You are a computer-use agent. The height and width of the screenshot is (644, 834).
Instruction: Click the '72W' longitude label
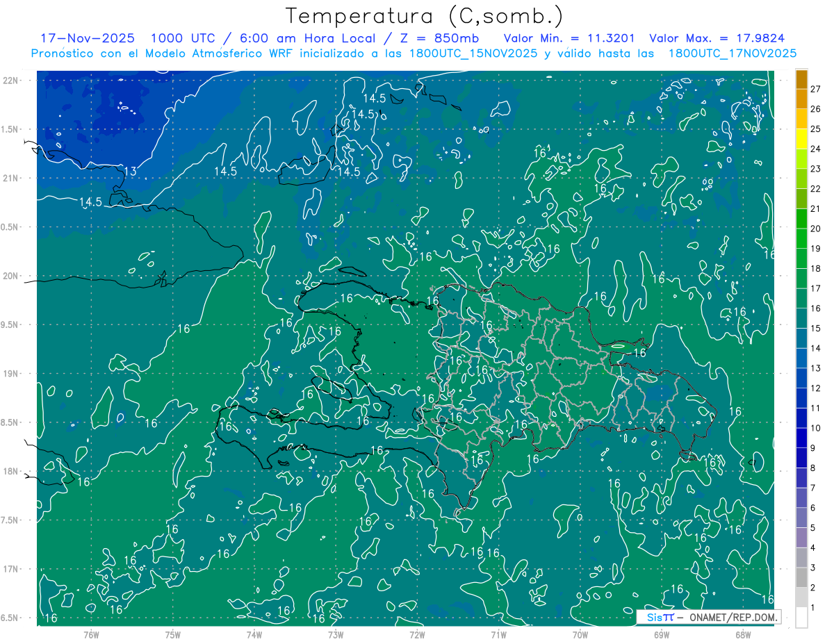click(x=417, y=634)
